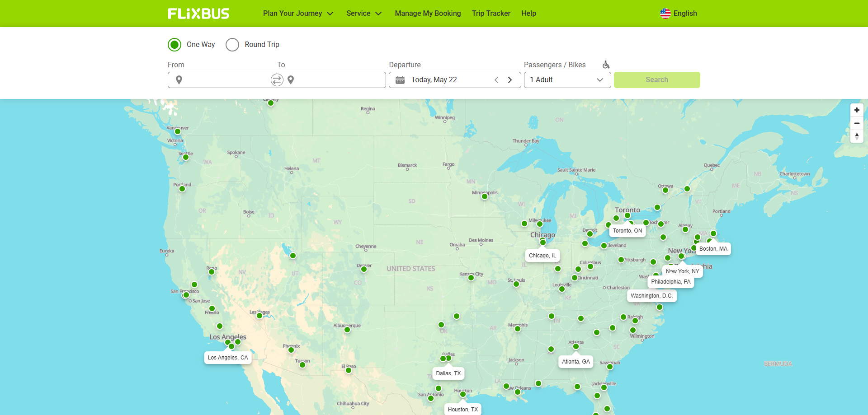Click the Calgary station marker

[271, 103]
